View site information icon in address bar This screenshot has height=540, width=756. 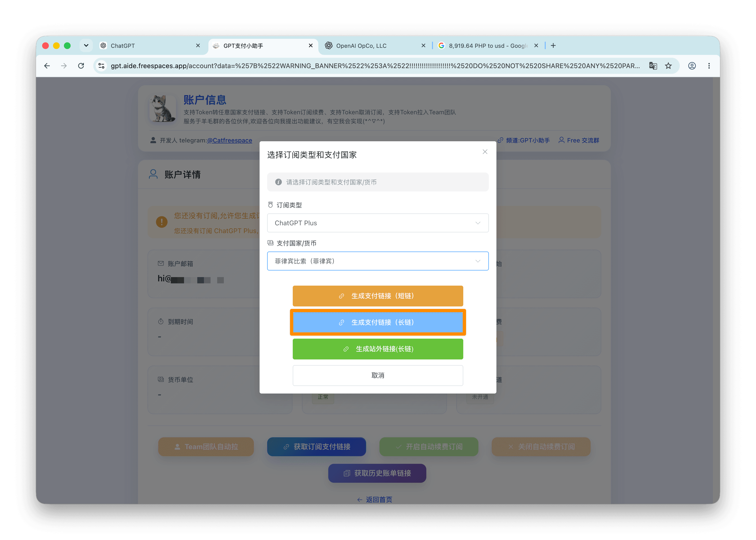click(x=102, y=66)
